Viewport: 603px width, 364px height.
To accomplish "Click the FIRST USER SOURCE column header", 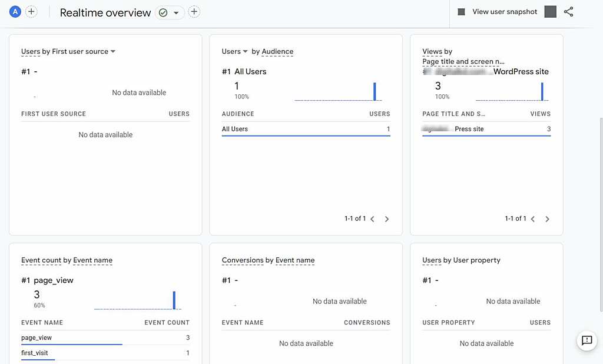I will click(54, 114).
